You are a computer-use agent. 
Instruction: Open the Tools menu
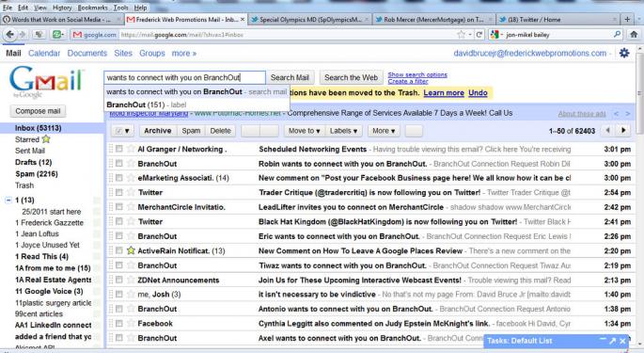(120, 8)
